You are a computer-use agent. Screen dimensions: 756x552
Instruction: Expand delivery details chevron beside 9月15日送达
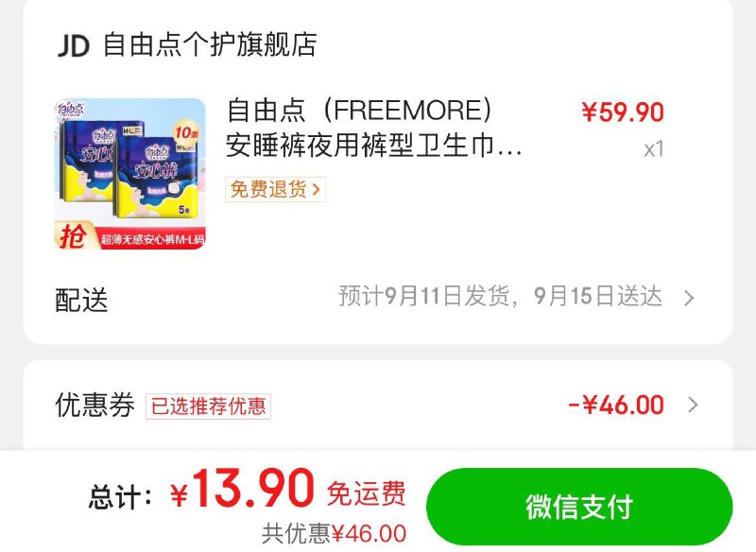690,298
